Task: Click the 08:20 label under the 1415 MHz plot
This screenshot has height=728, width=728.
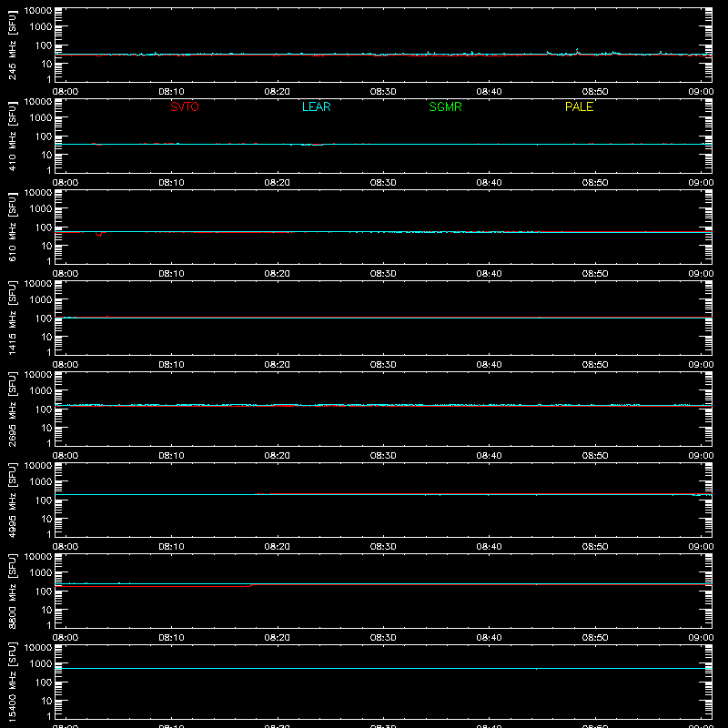Action: tap(278, 365)
